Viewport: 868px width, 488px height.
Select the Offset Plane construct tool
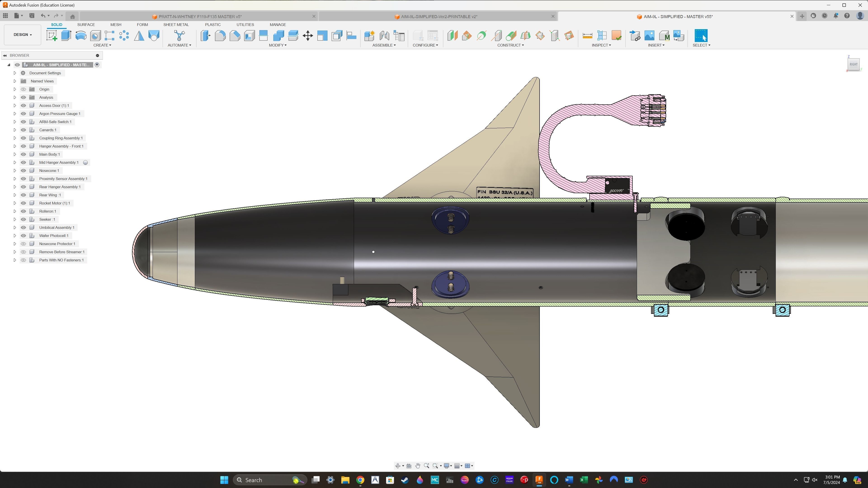[x=452, y=35]
